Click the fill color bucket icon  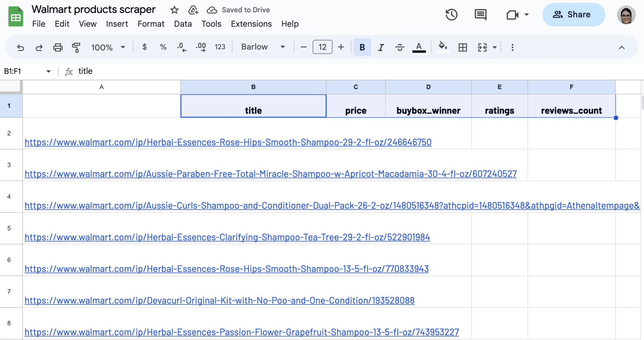pyautogui.click(x=443, y=47)
